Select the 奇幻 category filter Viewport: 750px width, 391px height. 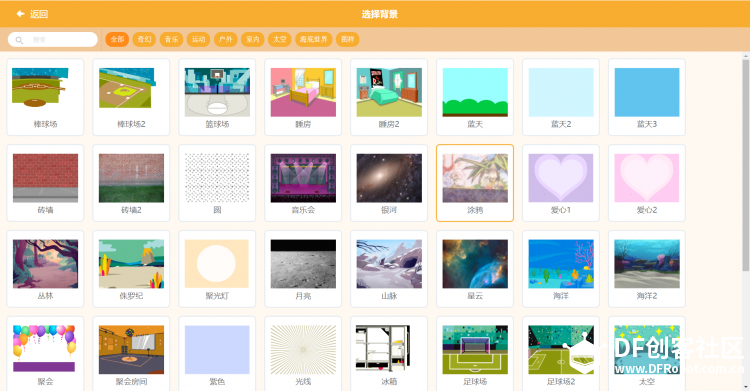click(144, 39)
